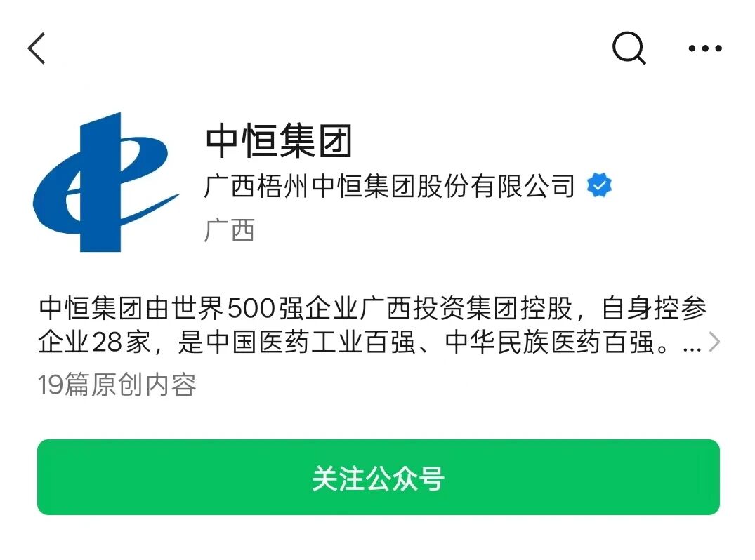Click the 广西投资集团控股 mention in description
Screen dimensions: 755x560
466,308
